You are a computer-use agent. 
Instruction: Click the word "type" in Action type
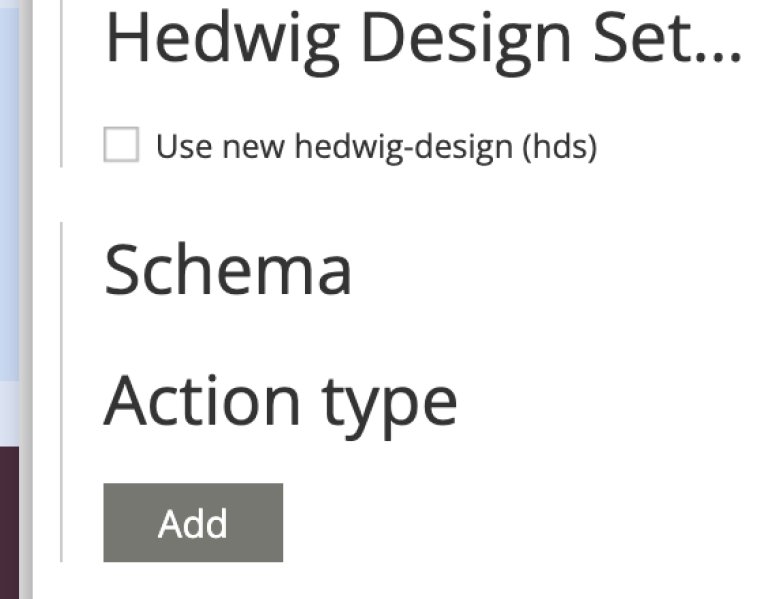(390, 403)
